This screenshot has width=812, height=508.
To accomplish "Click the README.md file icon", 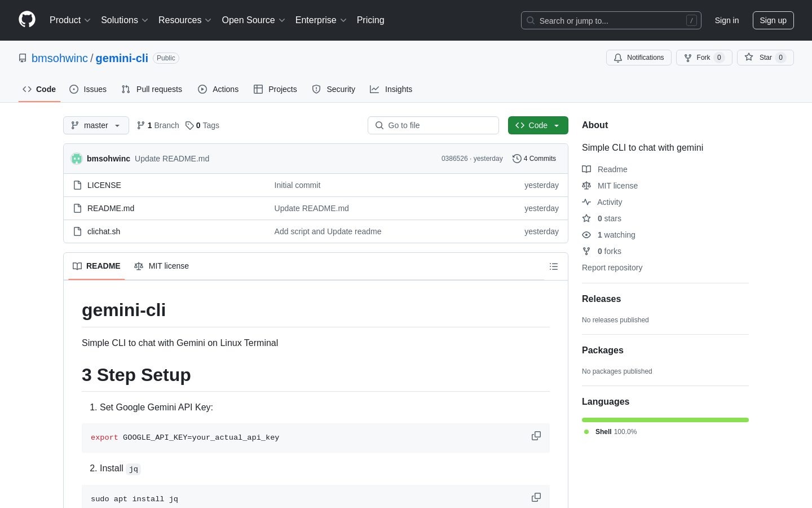I will tap(78, 208).
